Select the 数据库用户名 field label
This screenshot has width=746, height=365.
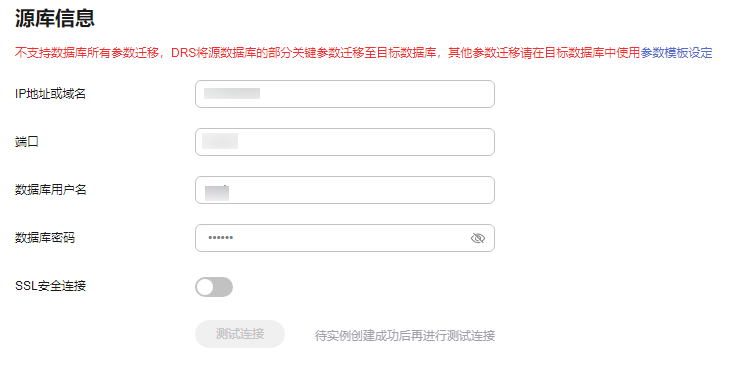click(50, 190)
